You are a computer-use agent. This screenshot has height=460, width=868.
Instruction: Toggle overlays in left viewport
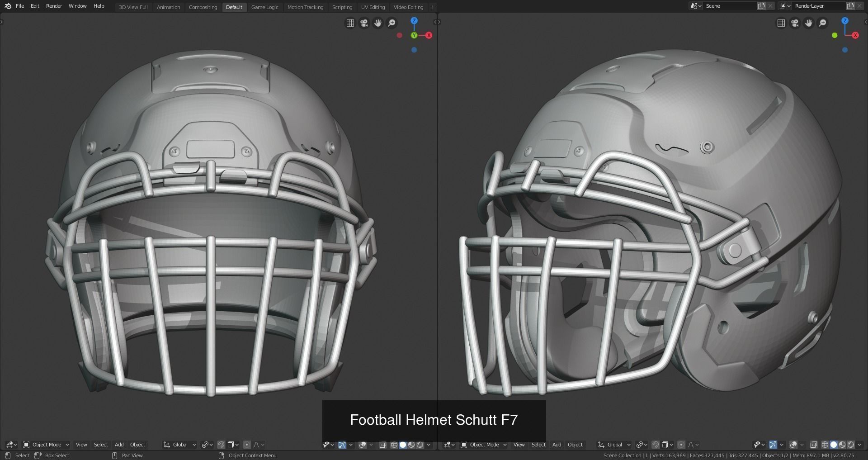363,445
